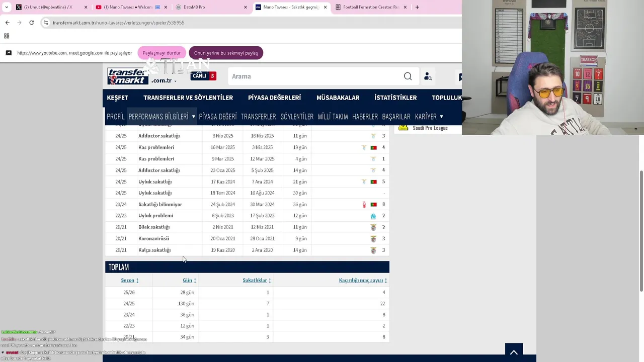The image size is (644, 362).
Task: Click Lazio crest in 9 Mar 2025 row
Action: pos(373,159)
